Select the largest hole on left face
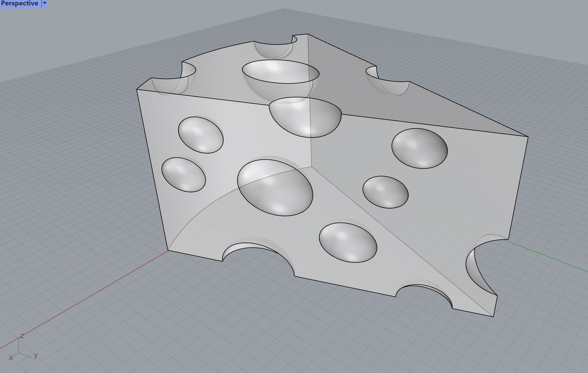Image resolution: width=588 pixels, height=373 pixels. 275,187
